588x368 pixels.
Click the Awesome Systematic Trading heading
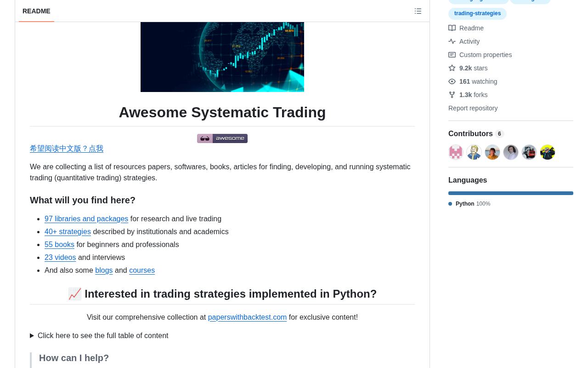[222, 112]
